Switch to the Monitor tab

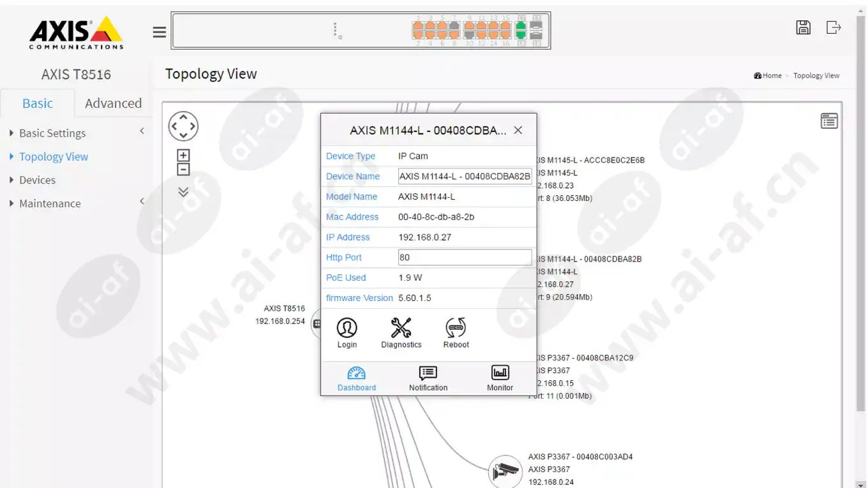click(500, 378)
